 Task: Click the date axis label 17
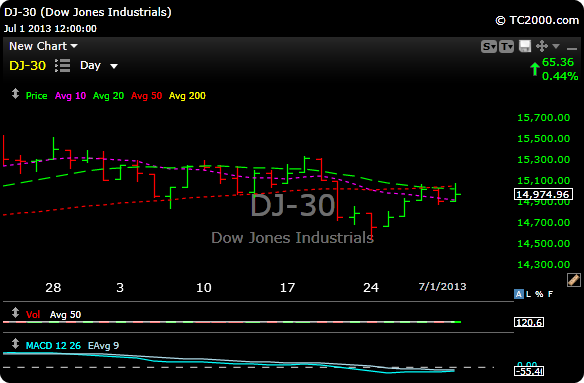287,288
